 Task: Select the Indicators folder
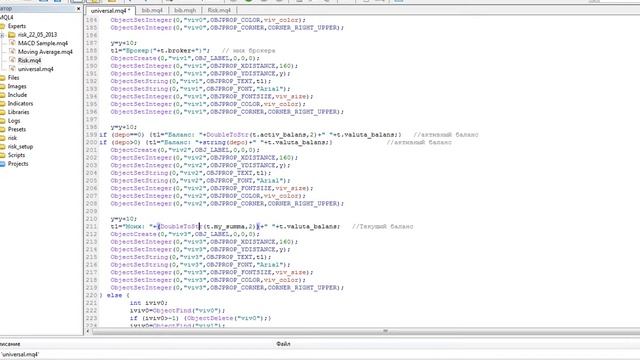click(x=20, y=103)
